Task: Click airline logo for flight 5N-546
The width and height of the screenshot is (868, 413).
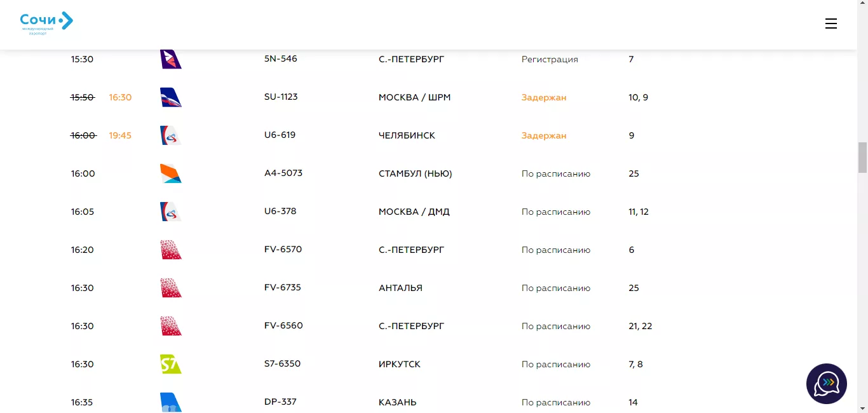Action: pyautogui.click(x=171, y=59)
